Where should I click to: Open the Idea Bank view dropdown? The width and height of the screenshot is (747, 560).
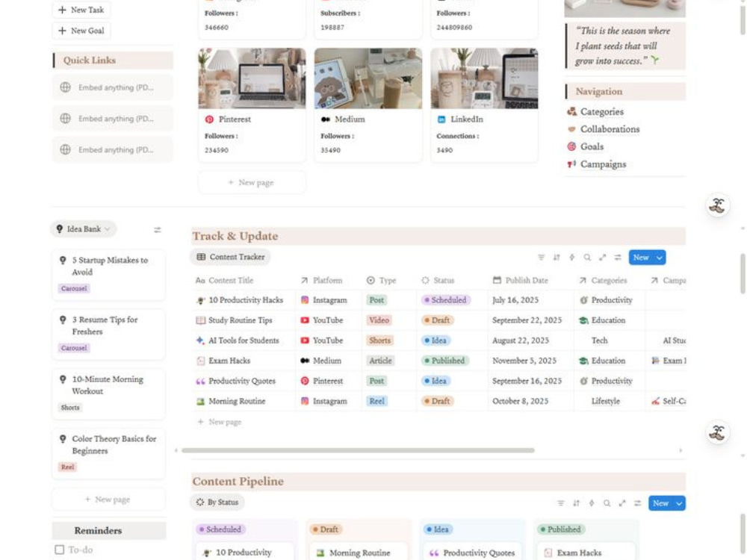click(x=84, y=229)
